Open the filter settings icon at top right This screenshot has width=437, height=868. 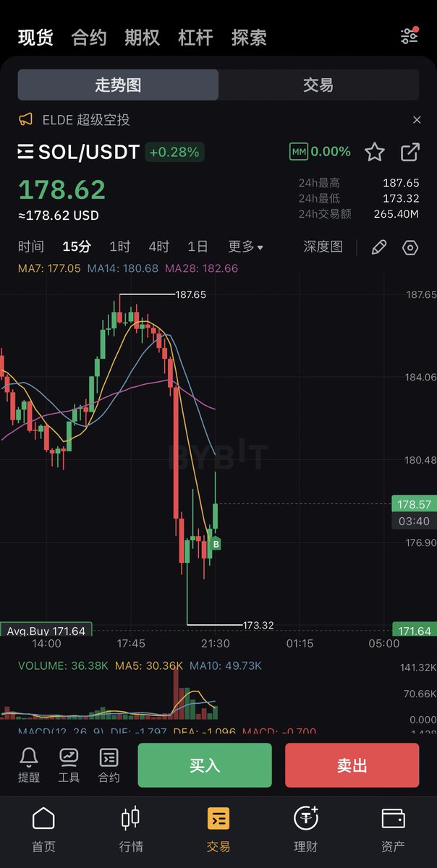[409, 36]
